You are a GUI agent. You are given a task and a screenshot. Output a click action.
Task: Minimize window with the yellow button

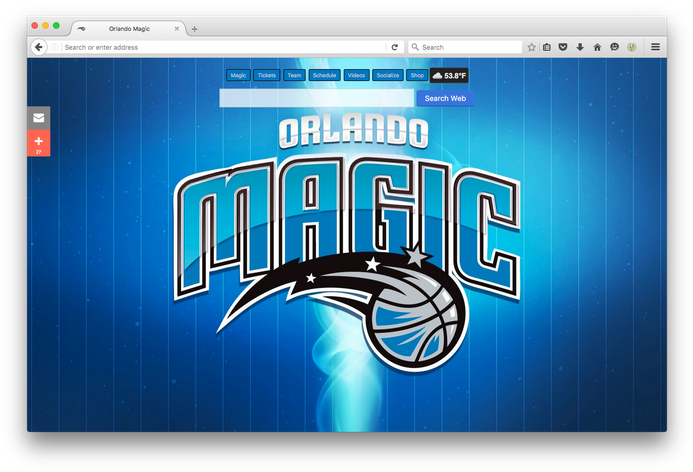(46, 26)
